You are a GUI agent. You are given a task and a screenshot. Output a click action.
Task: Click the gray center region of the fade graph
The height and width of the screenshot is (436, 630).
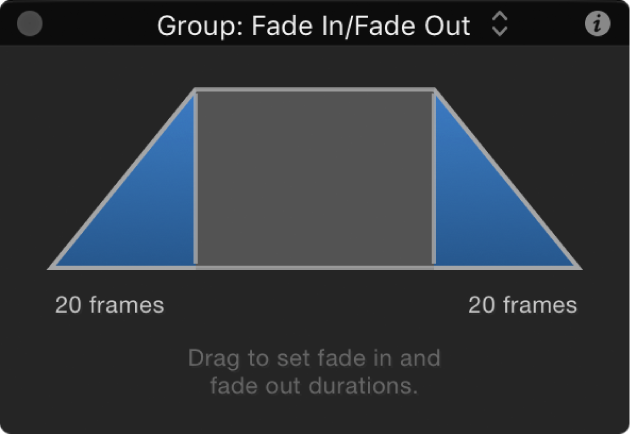(314, 178)
